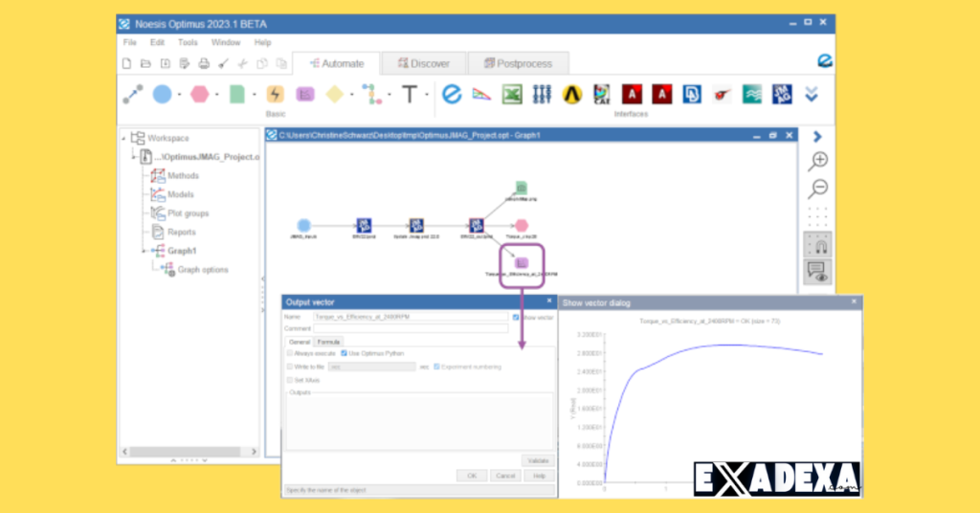Image resolution: width=980 pixels, height=513 pixels.
Task: Expand more interfaces with double chevron
Action: 812,94
